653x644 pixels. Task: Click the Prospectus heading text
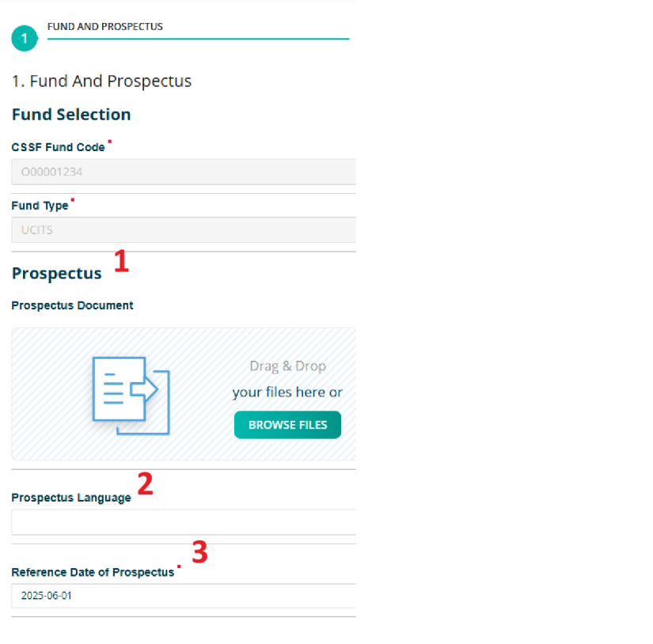point(56,273)
